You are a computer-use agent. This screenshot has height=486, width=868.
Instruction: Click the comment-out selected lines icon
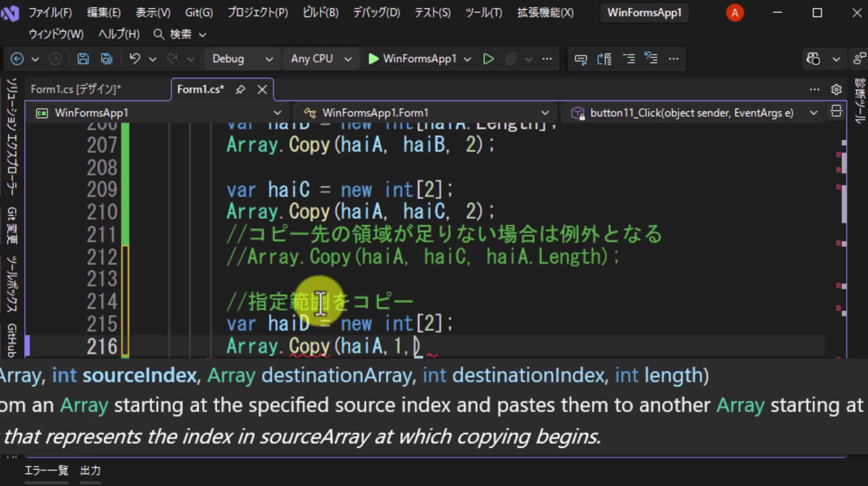(x=629, y=59)
